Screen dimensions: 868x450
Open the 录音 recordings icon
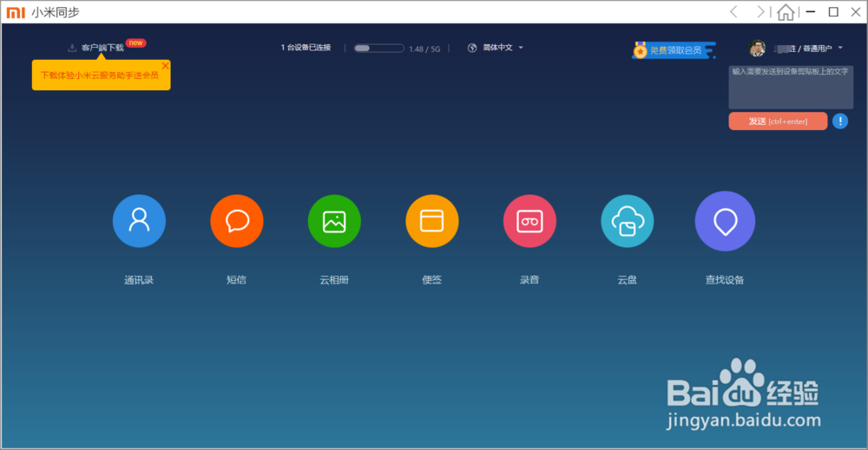pos(529,221)
